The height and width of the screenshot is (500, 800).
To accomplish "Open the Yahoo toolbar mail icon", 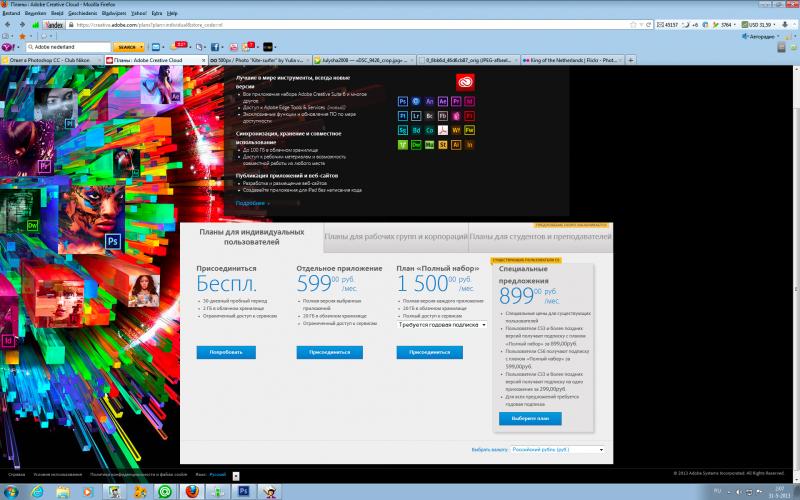I will pyautogui.click(x=156, y=47).
